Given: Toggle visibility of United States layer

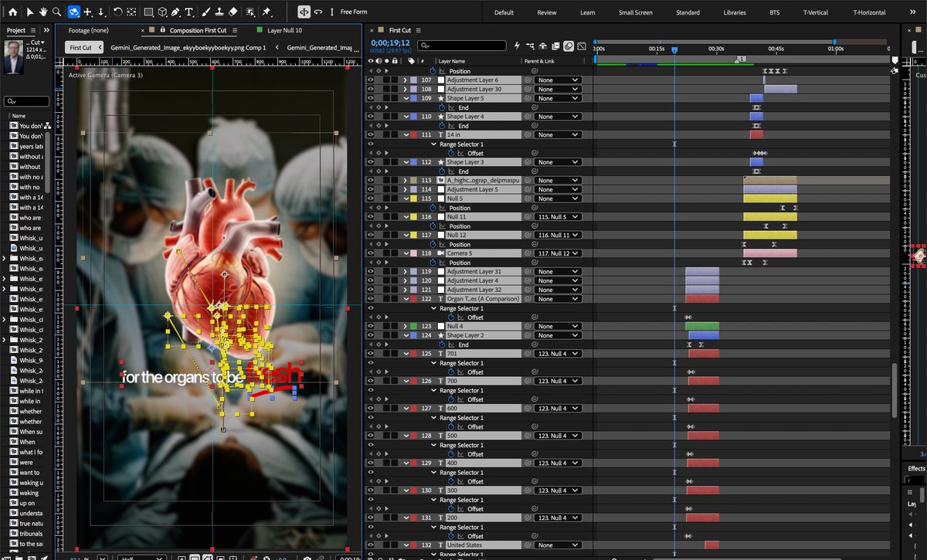Looking at the screenshot, I should [370, 545].
